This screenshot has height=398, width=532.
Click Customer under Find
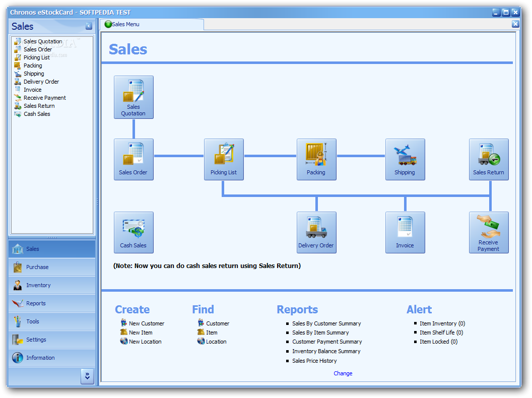click(218, 324)
